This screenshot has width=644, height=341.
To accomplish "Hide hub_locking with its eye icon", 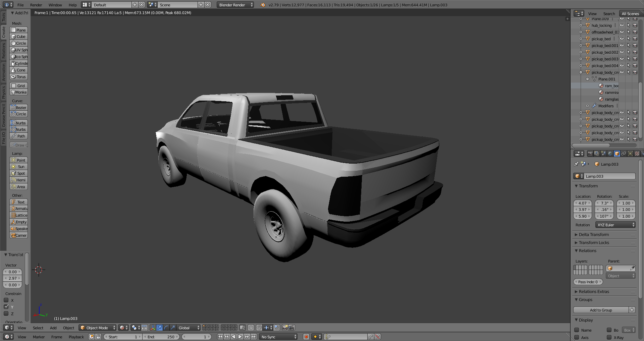I will click(x=622, y=25).
